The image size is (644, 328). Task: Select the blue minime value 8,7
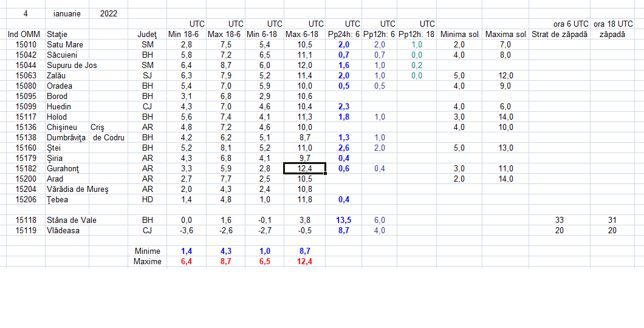304,251
